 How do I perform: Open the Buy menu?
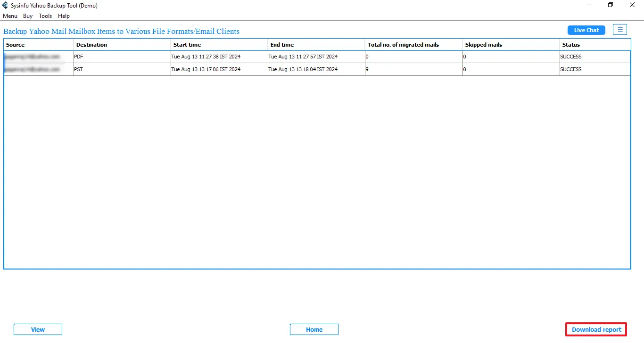tap(28, 16)
